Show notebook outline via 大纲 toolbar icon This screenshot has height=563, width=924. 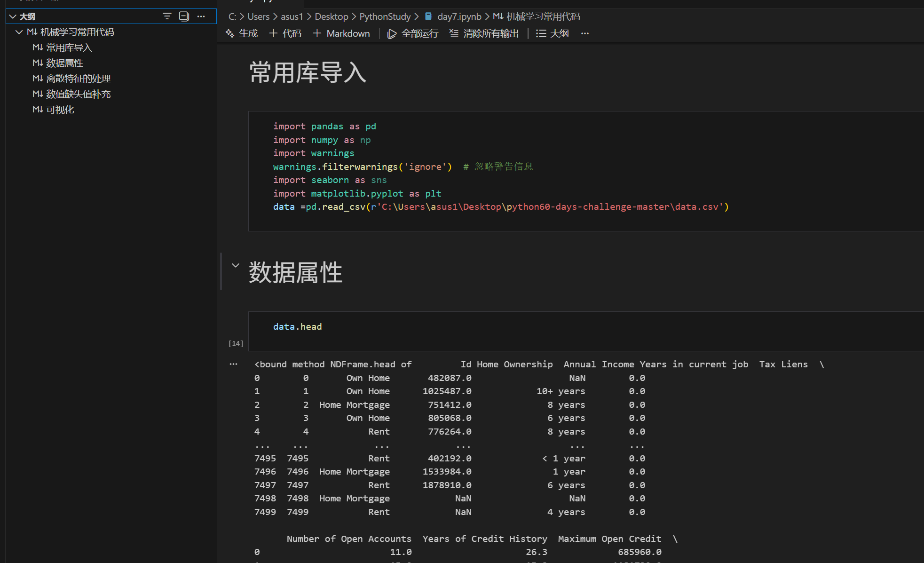(553, 33)
